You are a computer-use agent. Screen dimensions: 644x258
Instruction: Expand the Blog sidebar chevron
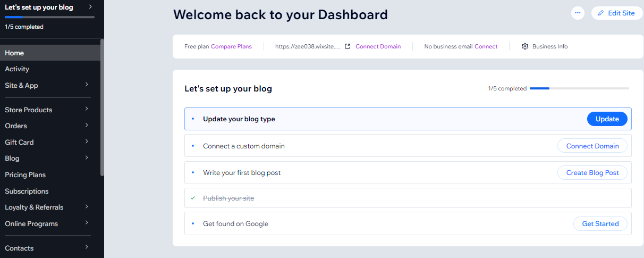(86, 157)
